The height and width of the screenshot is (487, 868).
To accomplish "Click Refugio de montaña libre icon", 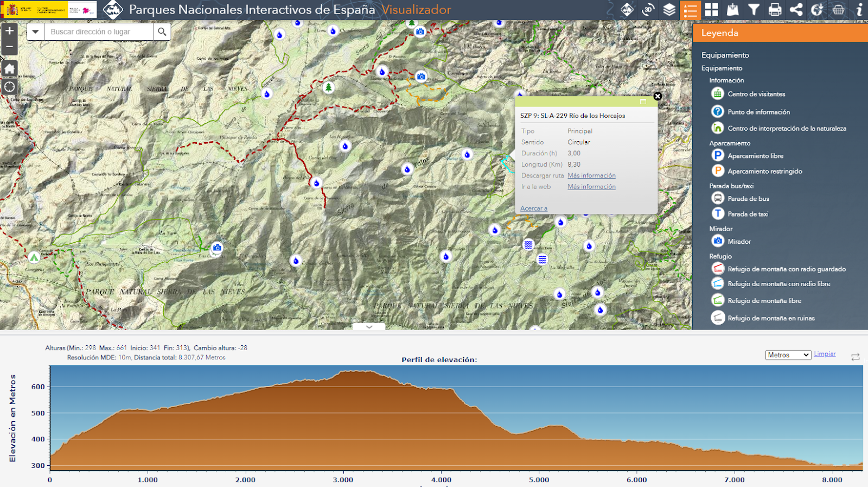I will (718, 300).
